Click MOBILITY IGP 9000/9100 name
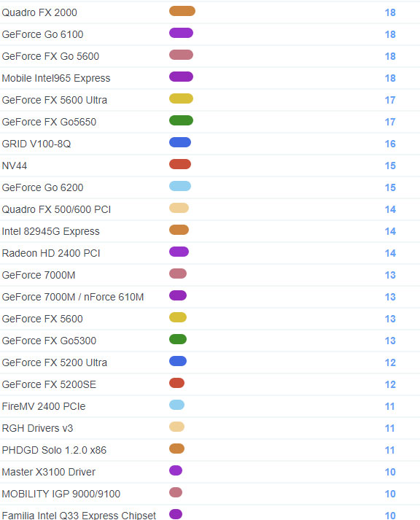The width and height of the screenshot is (420, 520). (61, 494)
